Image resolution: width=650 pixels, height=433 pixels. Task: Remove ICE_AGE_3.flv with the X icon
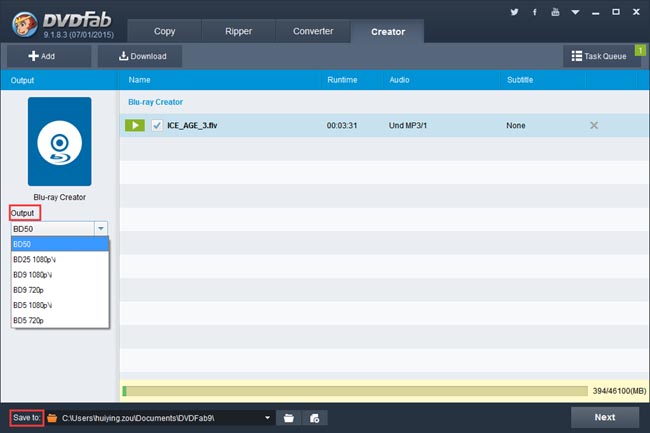coord(594,125)
